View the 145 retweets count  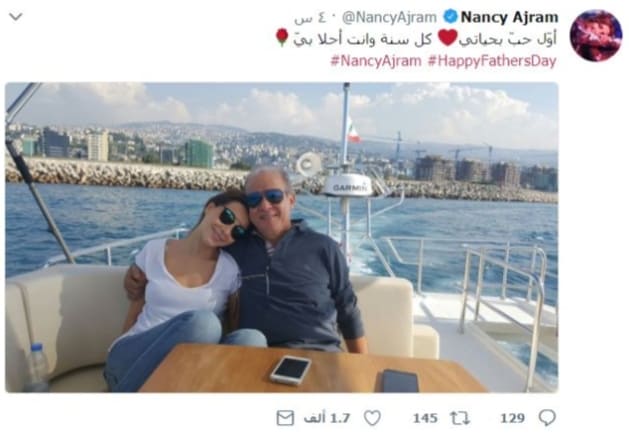425,419
